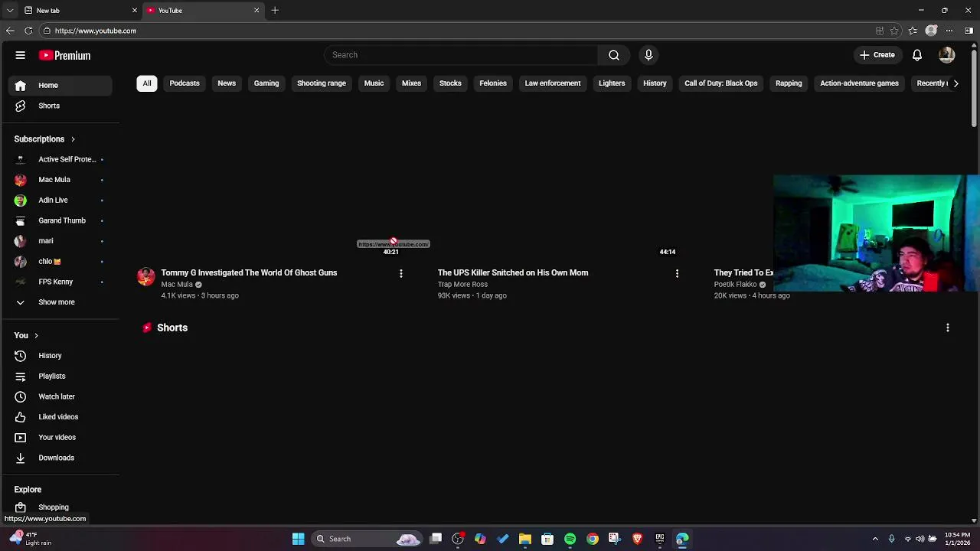Select the News filter chip

tap(227, 83)
